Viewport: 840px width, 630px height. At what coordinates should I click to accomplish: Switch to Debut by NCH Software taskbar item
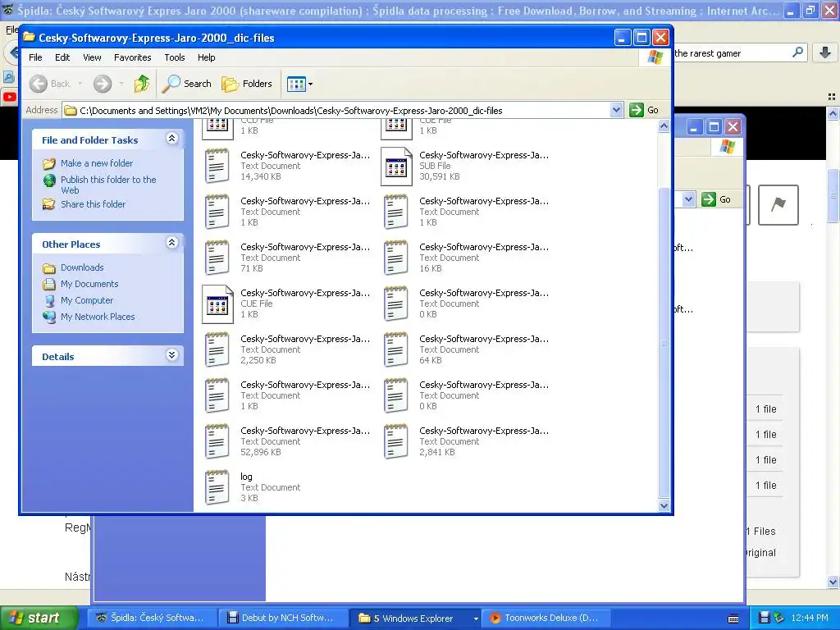283,618
